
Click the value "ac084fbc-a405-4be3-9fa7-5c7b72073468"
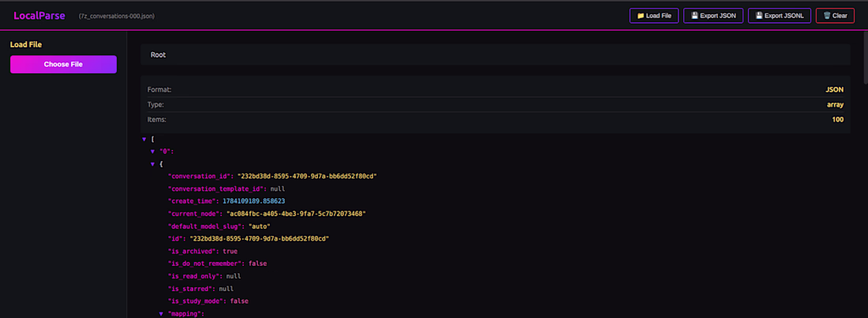(x=296, y=214)
